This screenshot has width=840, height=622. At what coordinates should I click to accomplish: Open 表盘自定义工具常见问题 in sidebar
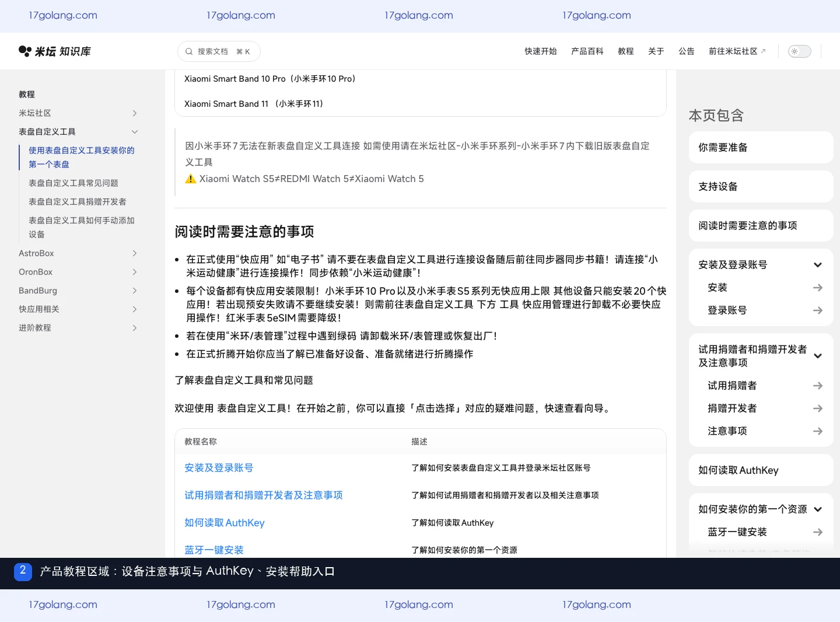(x=73, y=183)
